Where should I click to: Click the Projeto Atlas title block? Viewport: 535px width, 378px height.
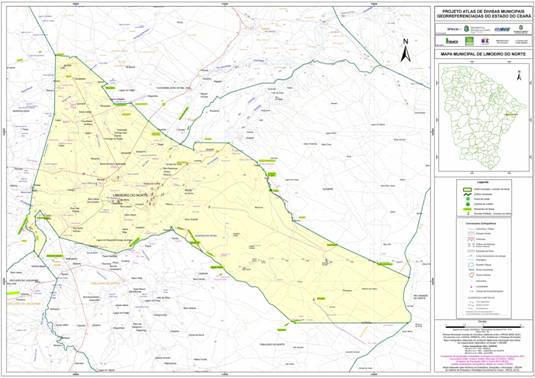tap(483, 14)
